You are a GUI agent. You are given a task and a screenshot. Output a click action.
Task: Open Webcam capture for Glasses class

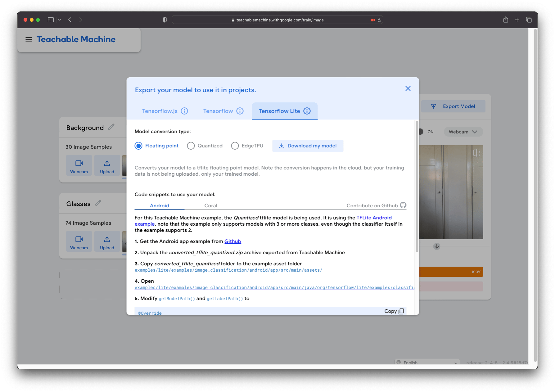click(79, 241)
